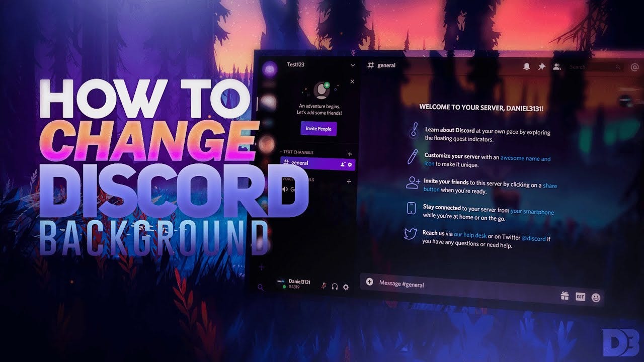
Task: Open recent mentions @ icon
Action: coord(634,67)
